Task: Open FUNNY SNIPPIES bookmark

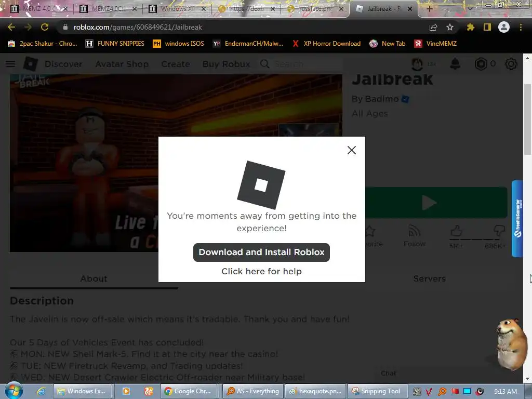Action: 115,44
